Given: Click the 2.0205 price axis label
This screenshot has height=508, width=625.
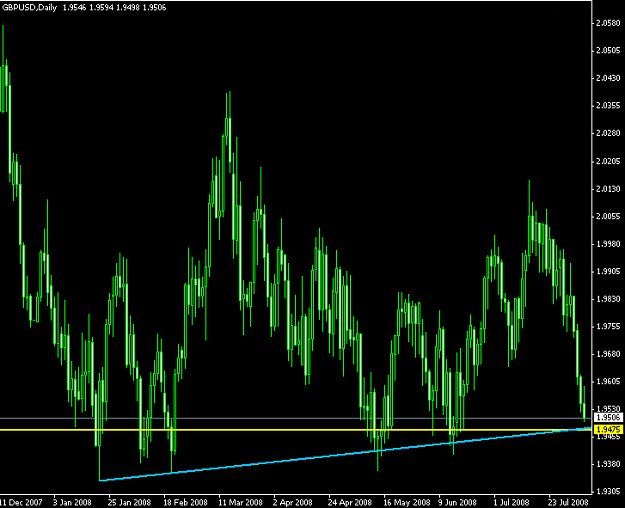Looking at the screenshot, I should point(608,161).
